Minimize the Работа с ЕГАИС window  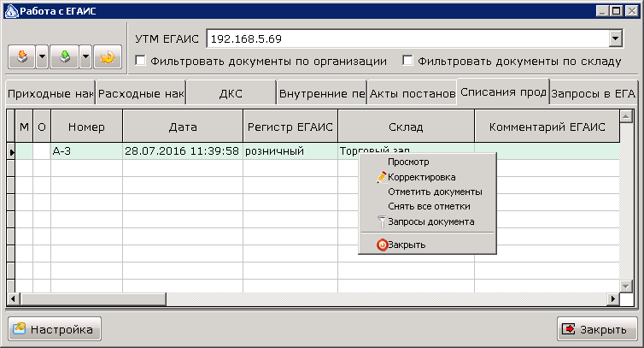[602, 11]
